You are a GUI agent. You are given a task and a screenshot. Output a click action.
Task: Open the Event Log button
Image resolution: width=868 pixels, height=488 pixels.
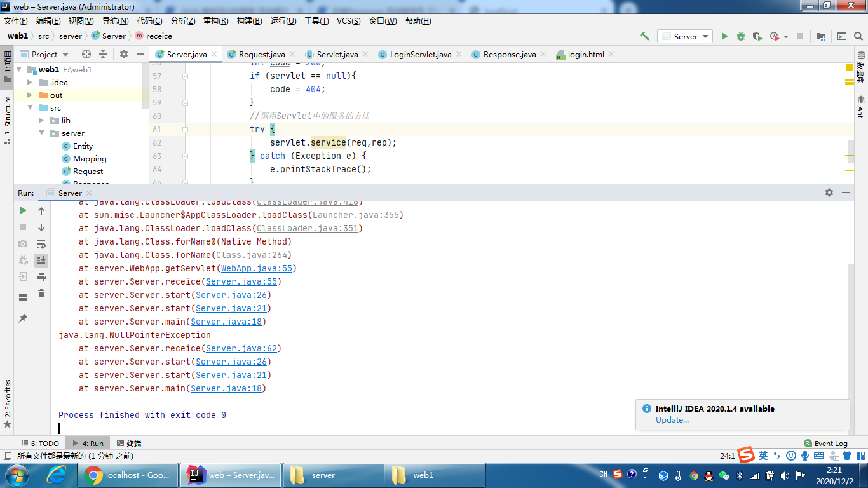[x=826, y=443]
